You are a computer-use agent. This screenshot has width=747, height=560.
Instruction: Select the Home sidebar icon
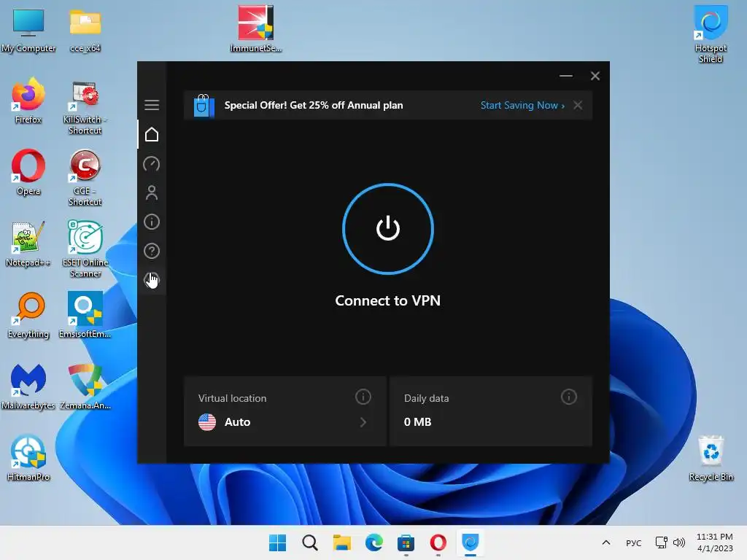152,134
